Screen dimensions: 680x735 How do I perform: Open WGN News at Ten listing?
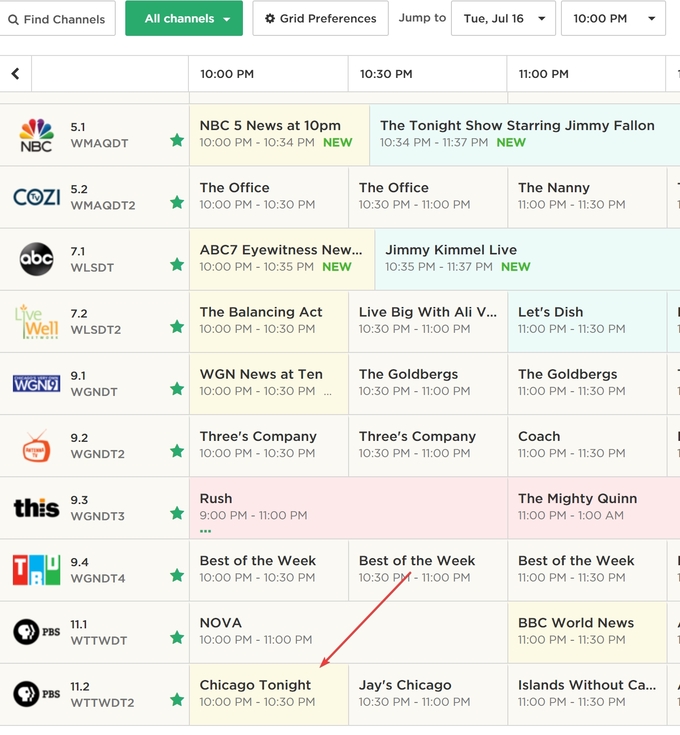click(x=269, y=383)
